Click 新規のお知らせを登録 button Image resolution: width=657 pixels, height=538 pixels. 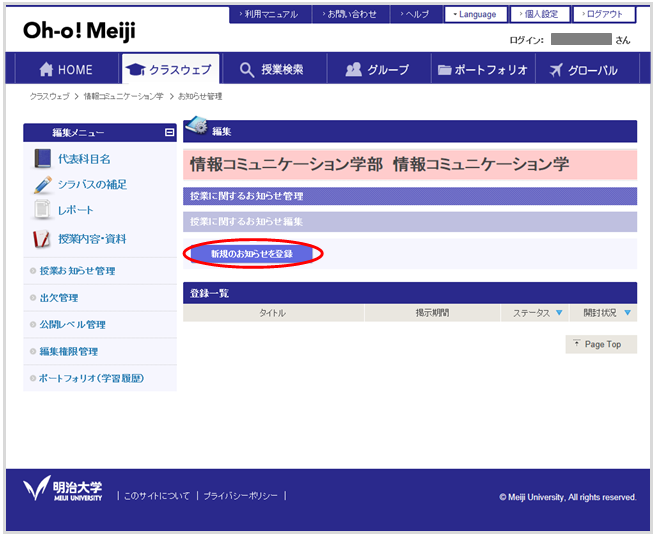pyautogui.click(x=252, y=253)
